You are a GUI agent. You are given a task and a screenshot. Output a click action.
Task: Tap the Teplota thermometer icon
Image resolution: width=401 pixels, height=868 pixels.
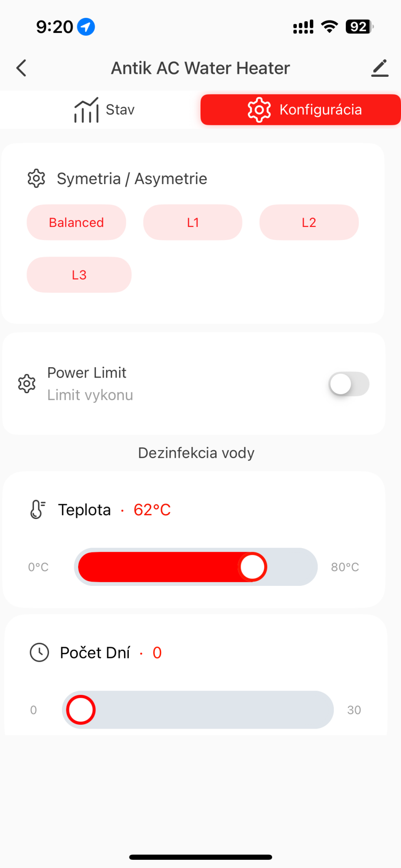[38, 510]
